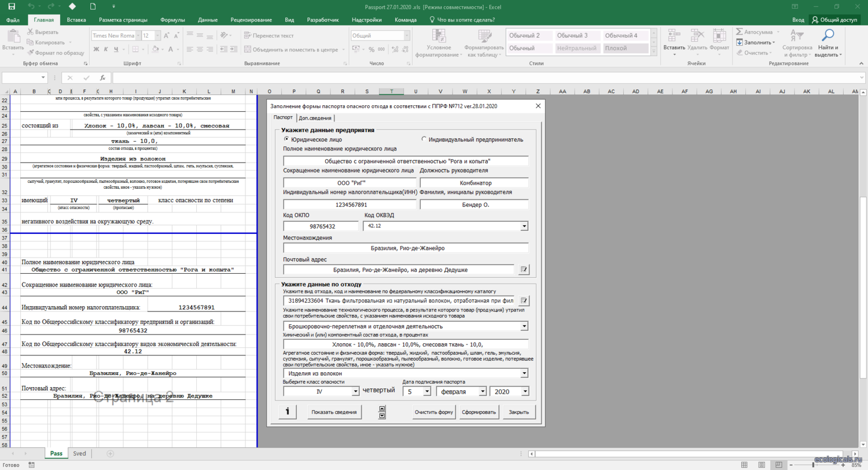
Task: Open the Разработчик ribbon tab
Action: tap(322, 20)
